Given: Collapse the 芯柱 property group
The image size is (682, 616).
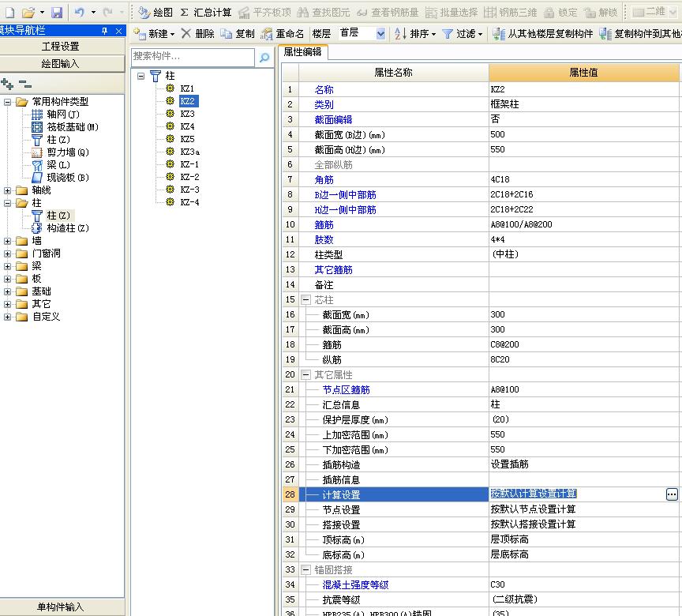Looking at the screenshot, I should (x=305, y=300).
